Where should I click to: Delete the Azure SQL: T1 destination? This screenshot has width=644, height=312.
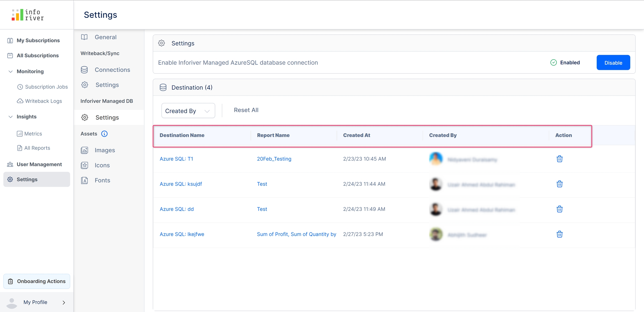click(x=559, y=159)
